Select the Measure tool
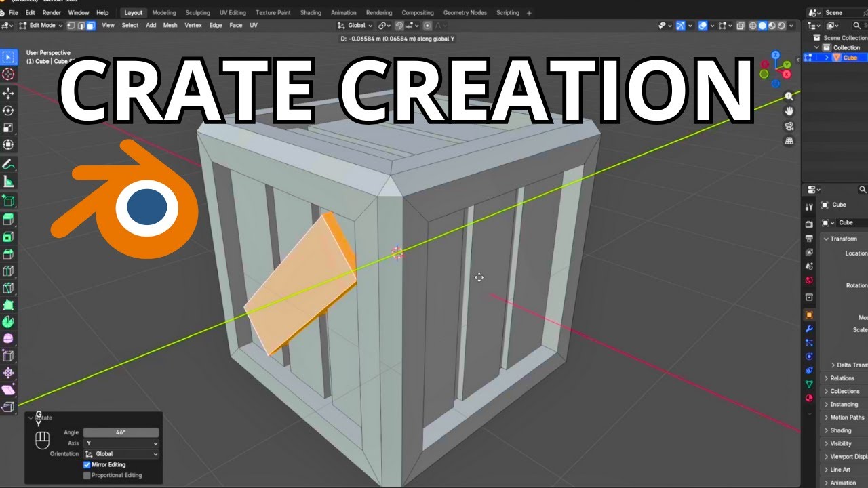 [x=8, y=181]
